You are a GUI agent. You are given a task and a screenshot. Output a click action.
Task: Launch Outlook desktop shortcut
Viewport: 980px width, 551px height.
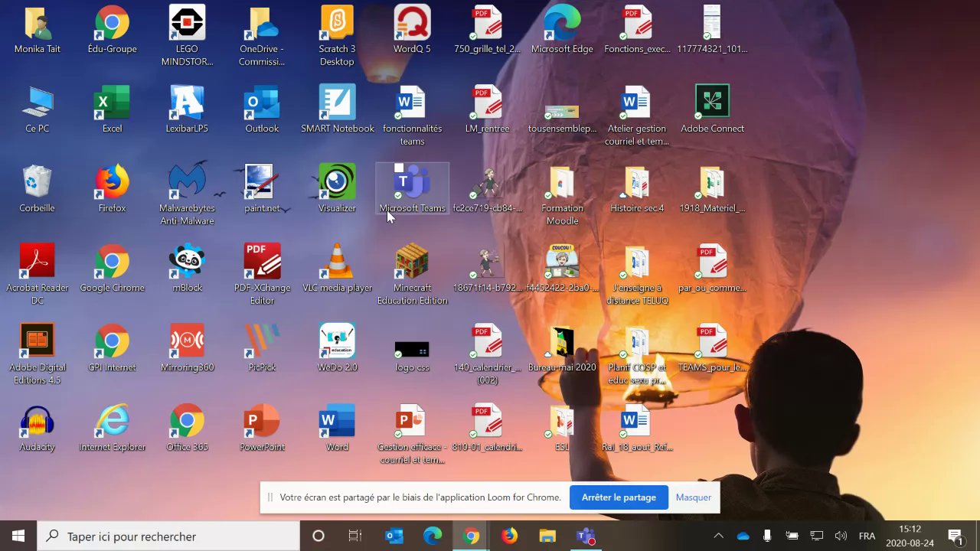pyautogui.click(x=262, y=110)
